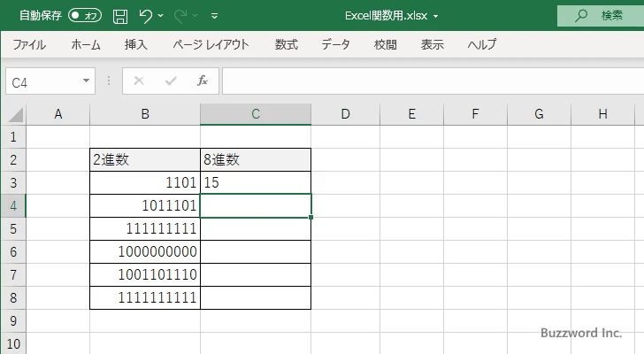This screenshot has width=644, height=354.
Task: Click the cell containing 1111111111
Action: point(145,297)
